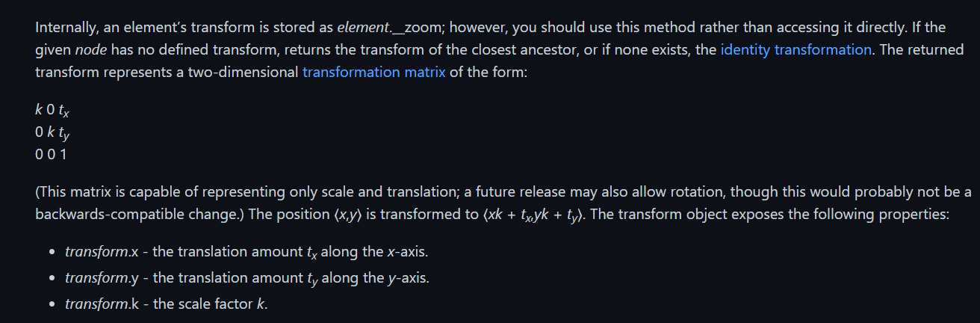Click the italic x-axis text
The width and height of the screenshot is (980, 323).
tap(407, 251)
